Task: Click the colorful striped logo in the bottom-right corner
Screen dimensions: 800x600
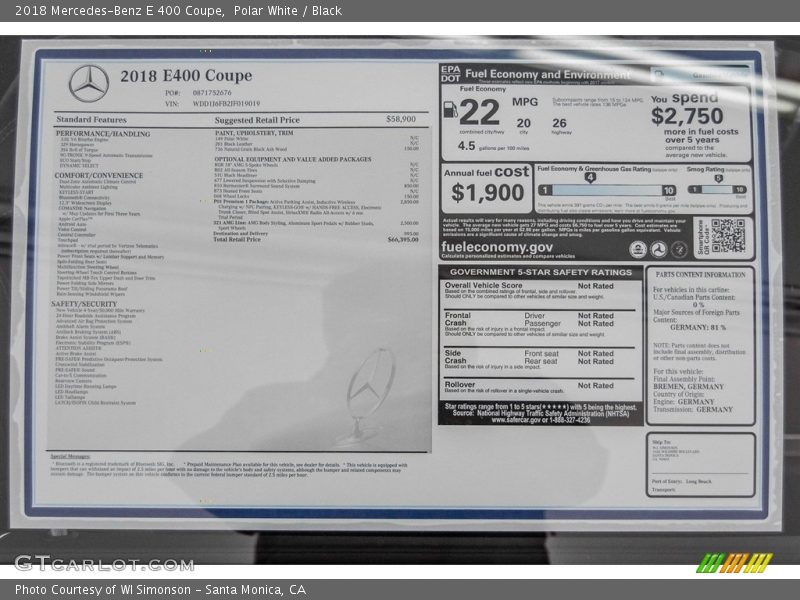Action: pos(734,563)
